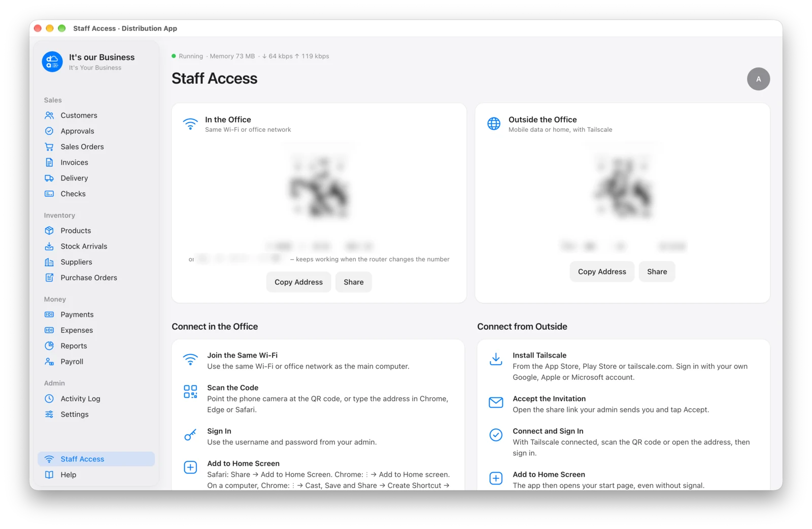Viewport: 812px width, 529px height.
Task: Select the Invoices document icon
Action: coord(49,162)
